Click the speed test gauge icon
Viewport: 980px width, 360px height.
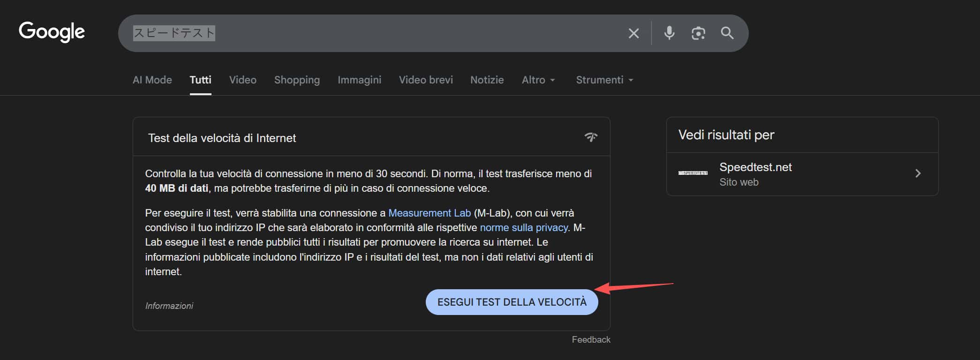point(591,137)
